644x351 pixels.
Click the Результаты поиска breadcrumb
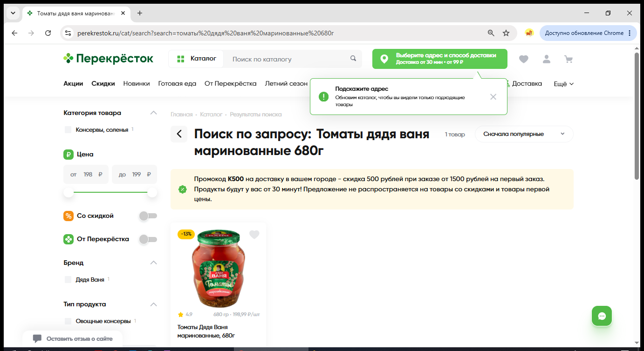point(256,114)
